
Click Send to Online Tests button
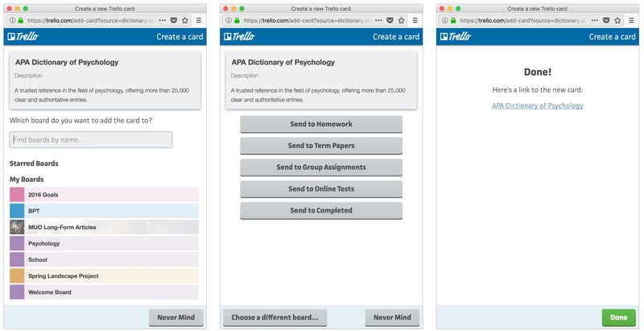pos(321,189)
